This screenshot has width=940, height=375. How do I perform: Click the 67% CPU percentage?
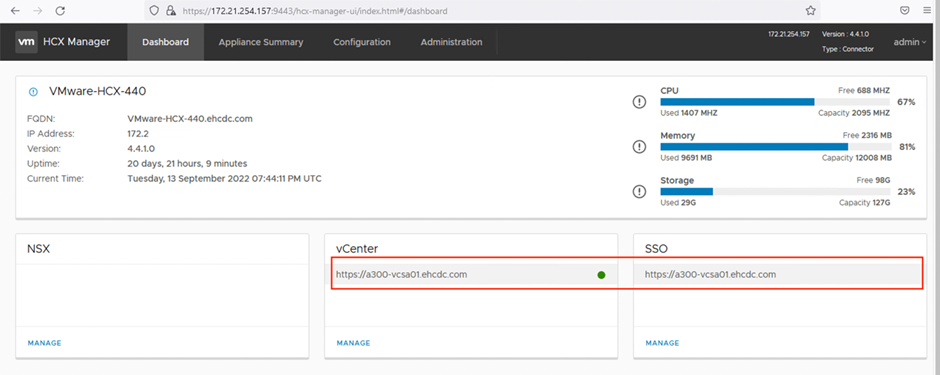(x=906, y=102)
